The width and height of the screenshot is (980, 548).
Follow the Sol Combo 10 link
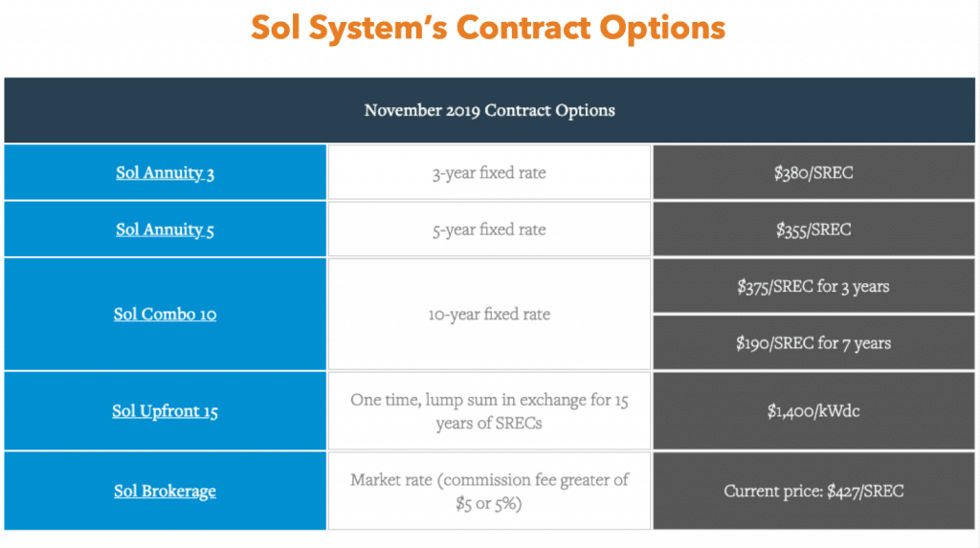coord(165,314)
